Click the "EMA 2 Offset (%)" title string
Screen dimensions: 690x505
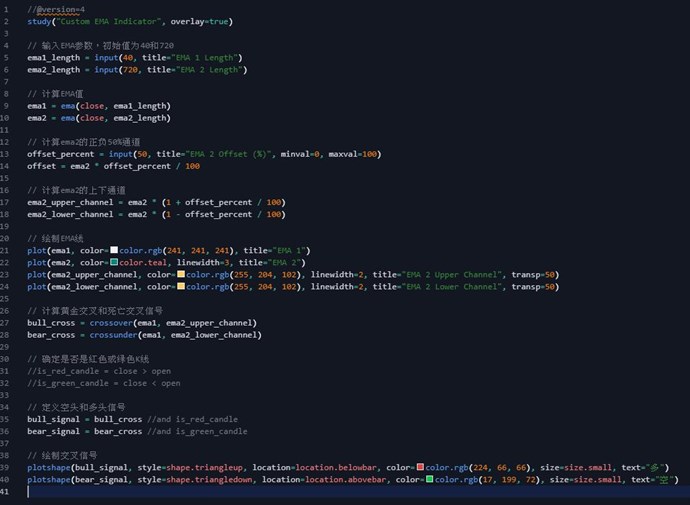point(233,154)
